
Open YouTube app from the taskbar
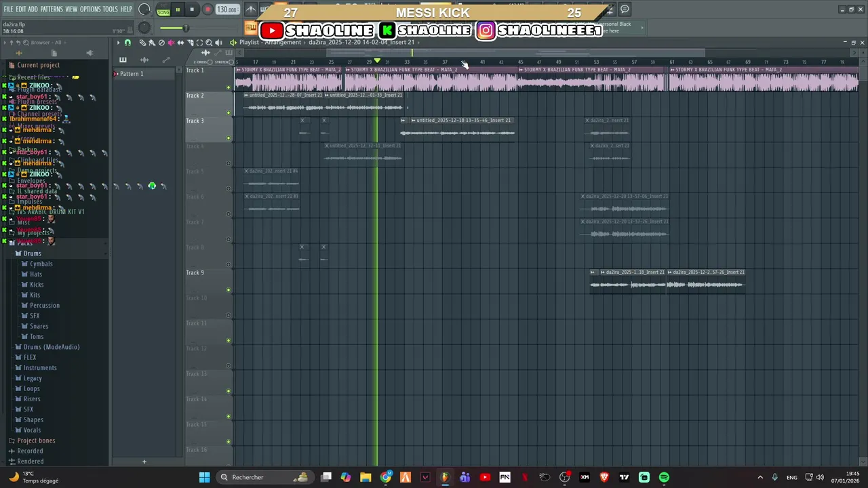point(485,477)
